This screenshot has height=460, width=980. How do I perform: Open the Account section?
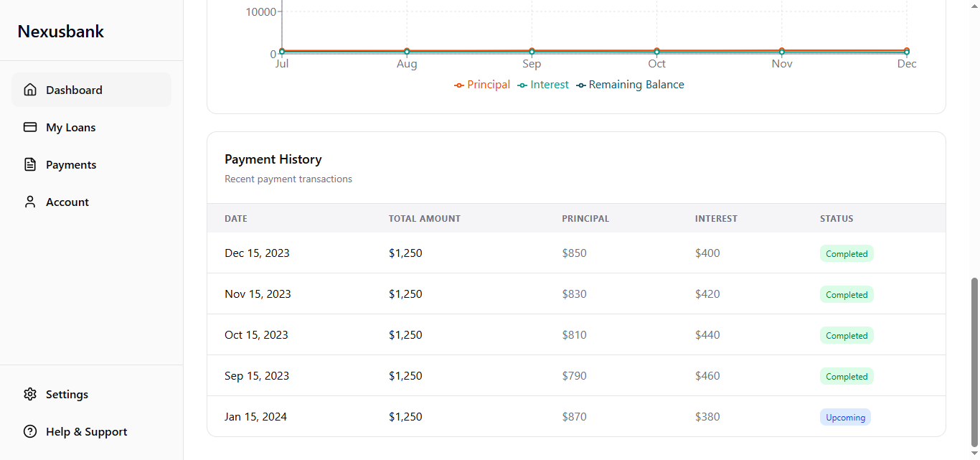67,202
